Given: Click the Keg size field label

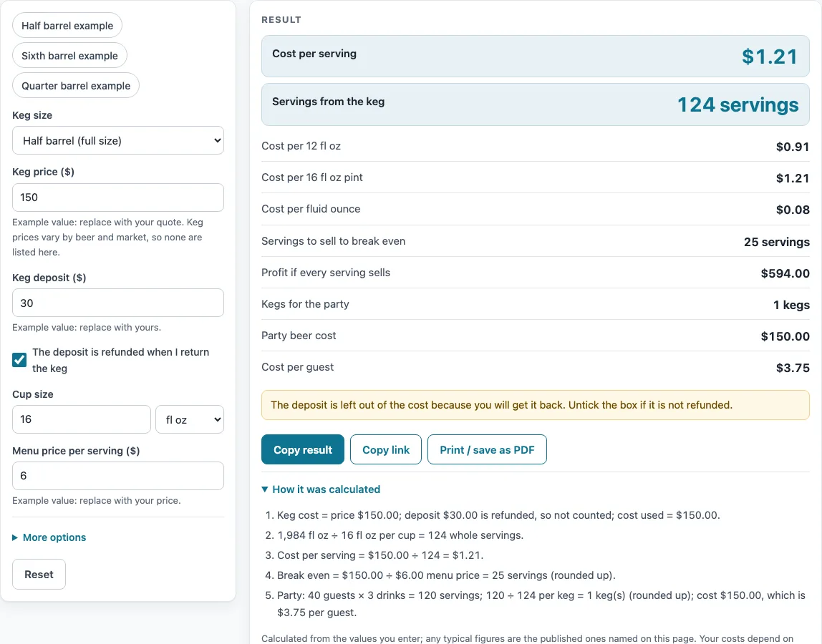Looking at the screenshot, I should (x=32, y=115).
